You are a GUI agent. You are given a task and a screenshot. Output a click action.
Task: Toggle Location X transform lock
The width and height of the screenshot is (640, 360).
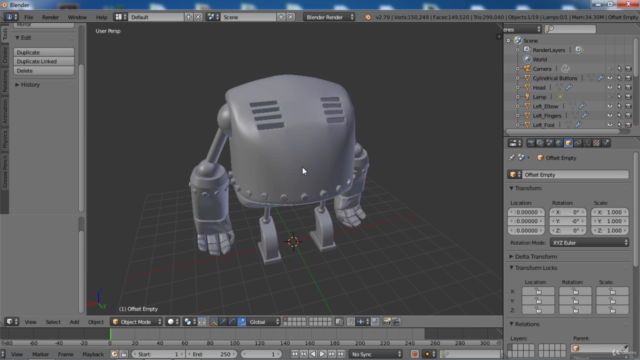(x=538, y=291)
